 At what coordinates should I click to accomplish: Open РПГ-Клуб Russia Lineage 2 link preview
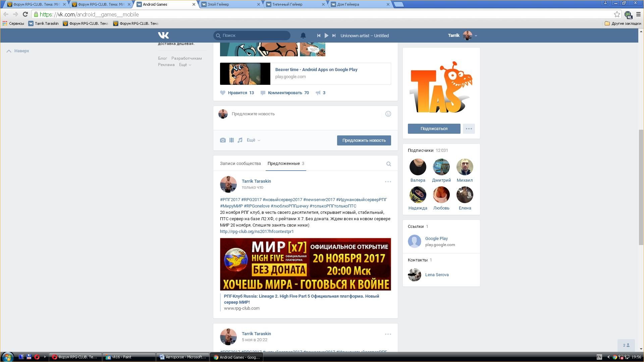302,299
